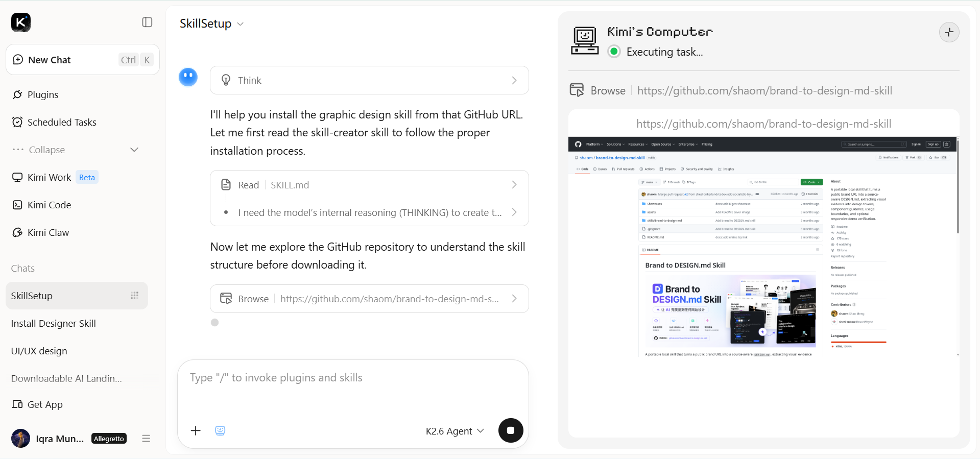The image size is (980, 459).
Task: Click the scrollbar of the GitHub preview
Action: tap(958, 187)
